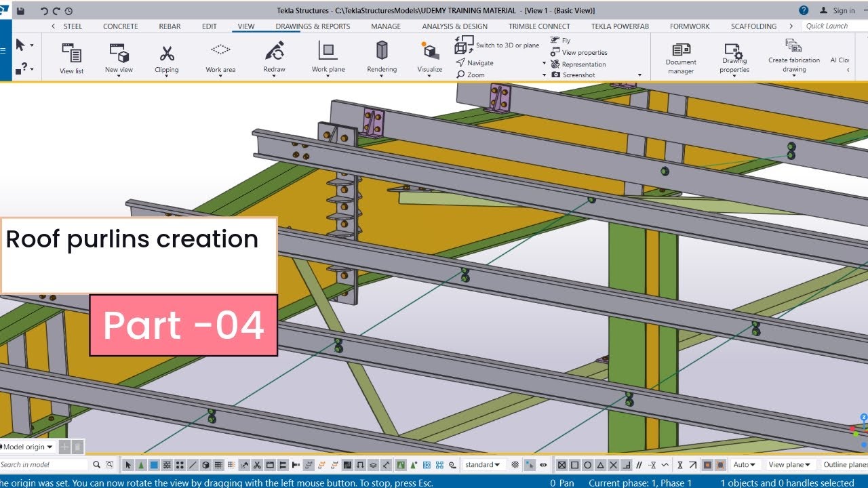Switch to the STEEL ribbon tab

pos(73,26)
